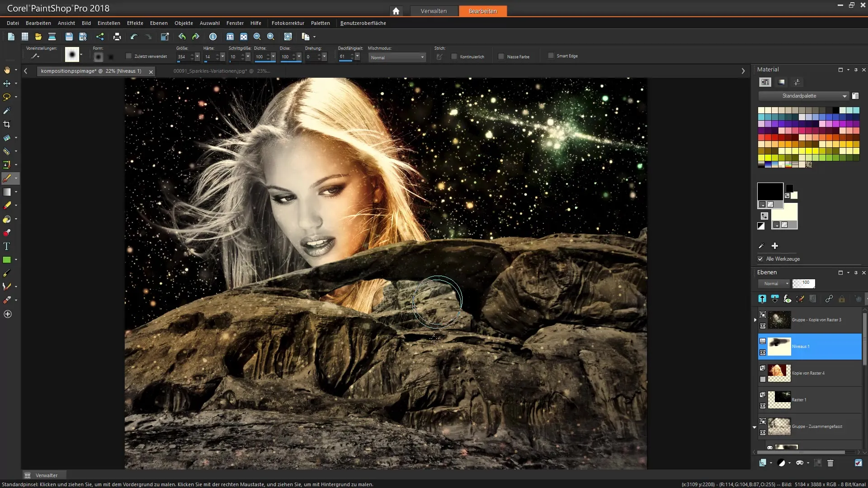This screenshot has height=488, width=868.
Task: Click the black foreground color swatch
Action: pos(770,192)
